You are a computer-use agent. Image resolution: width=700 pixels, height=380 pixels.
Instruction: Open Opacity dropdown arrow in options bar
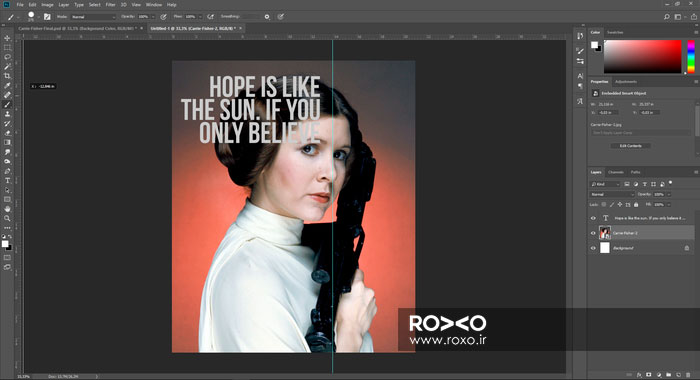point(153,17)
